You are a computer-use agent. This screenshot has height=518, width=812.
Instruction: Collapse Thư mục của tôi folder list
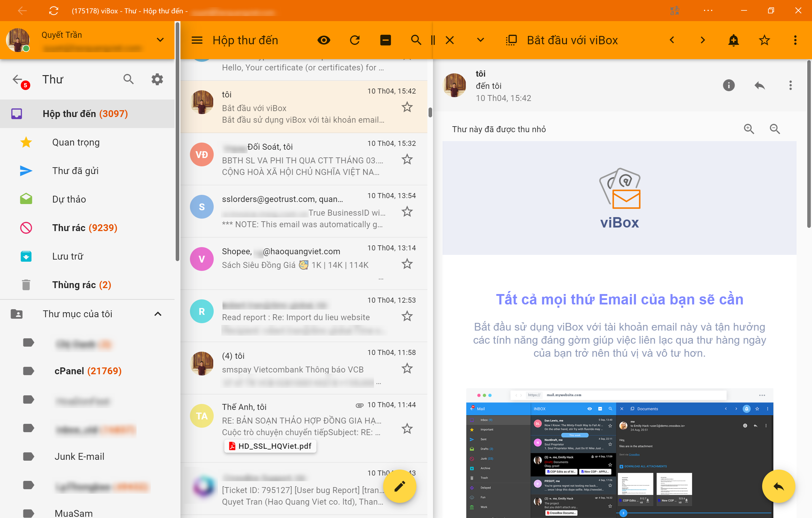point(158,314)
